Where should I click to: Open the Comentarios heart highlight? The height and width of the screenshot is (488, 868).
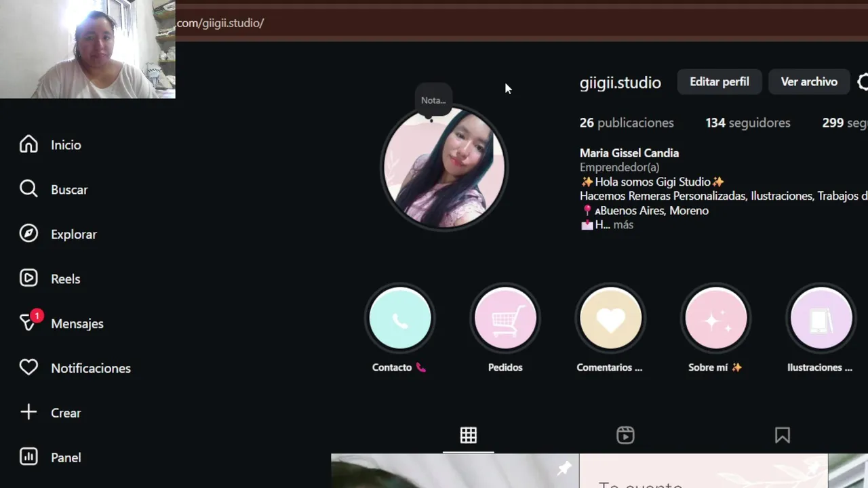point(610,318)
